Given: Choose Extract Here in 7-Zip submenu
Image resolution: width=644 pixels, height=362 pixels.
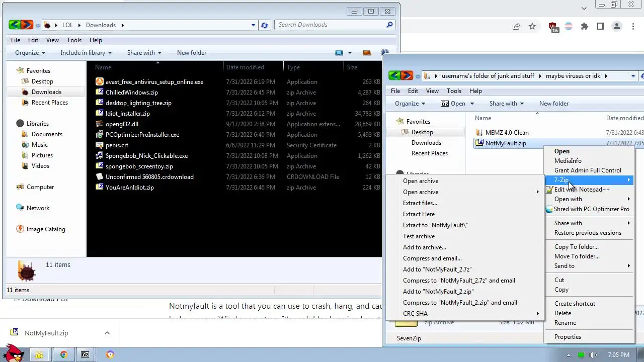Looking at the screenshot, I should click(419, 214).
